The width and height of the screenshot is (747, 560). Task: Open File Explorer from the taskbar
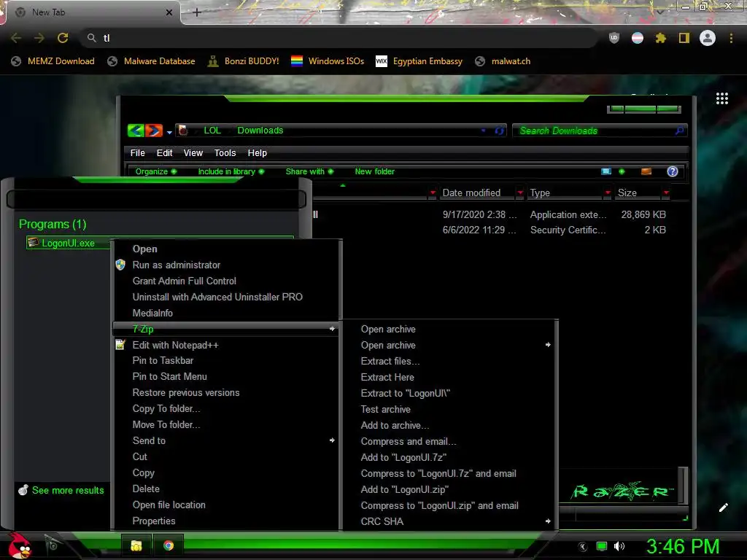point(136,545)
